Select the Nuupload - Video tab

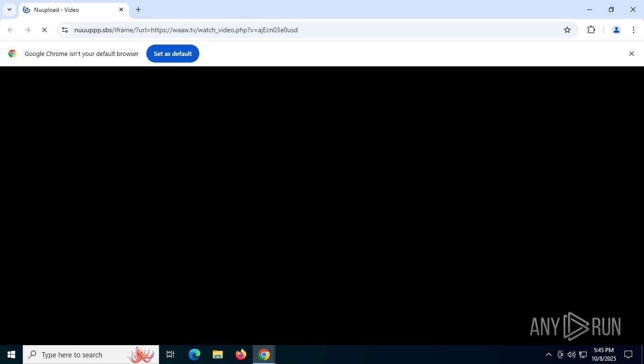pos(73,9)
